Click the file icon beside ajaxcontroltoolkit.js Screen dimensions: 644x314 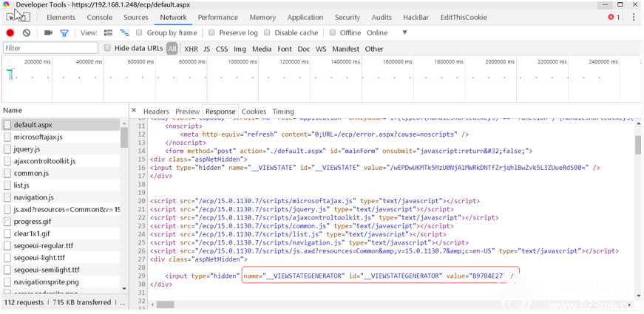pyautogui.click(x=7, y=161)
